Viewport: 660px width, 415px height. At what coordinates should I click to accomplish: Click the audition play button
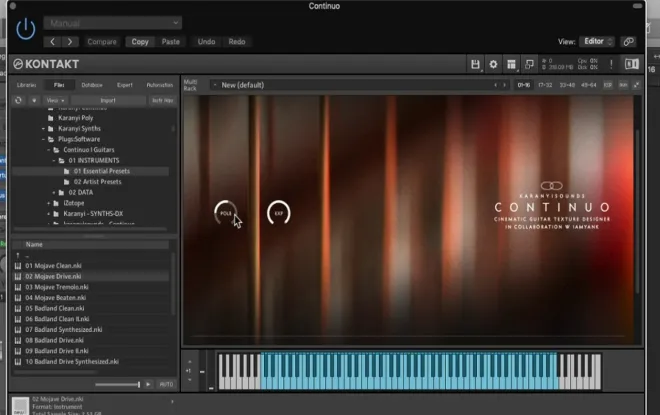[148, 384]
